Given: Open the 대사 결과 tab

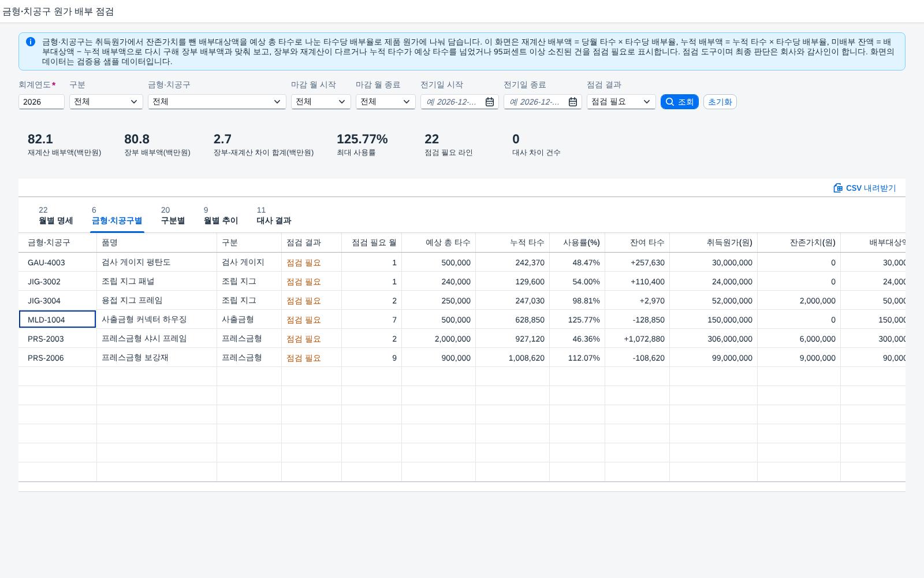Looking at the screenshot, I should tap(274, 215).
